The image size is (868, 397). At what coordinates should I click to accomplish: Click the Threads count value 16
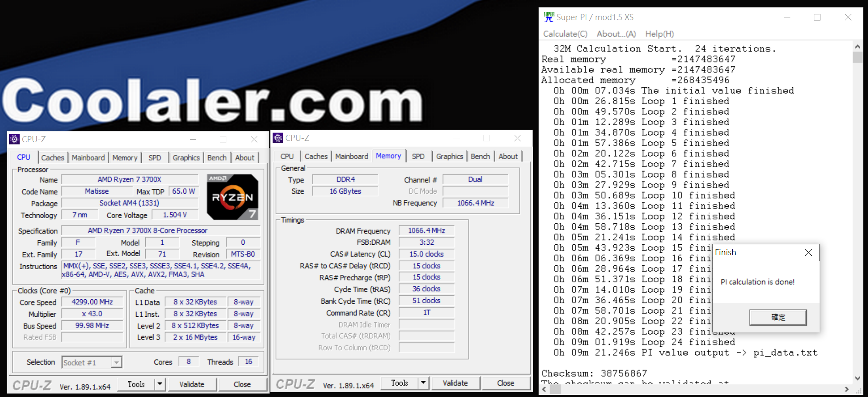[249, 362]
